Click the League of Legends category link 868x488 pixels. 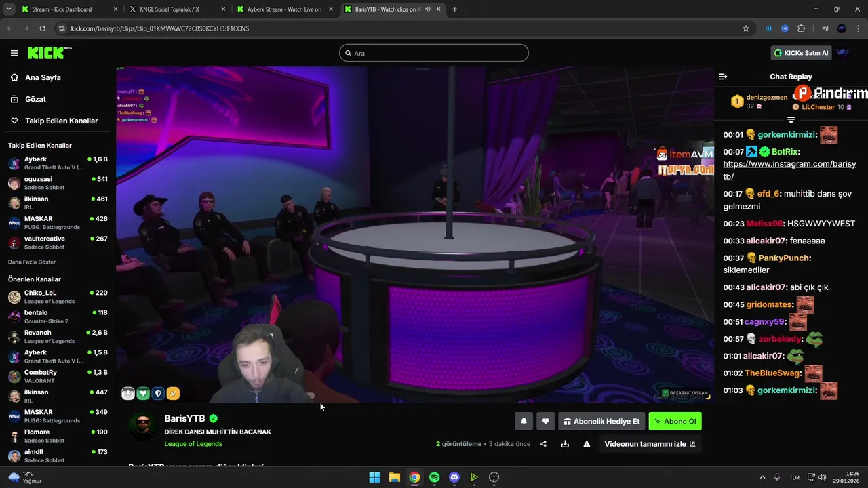point(193,444)
